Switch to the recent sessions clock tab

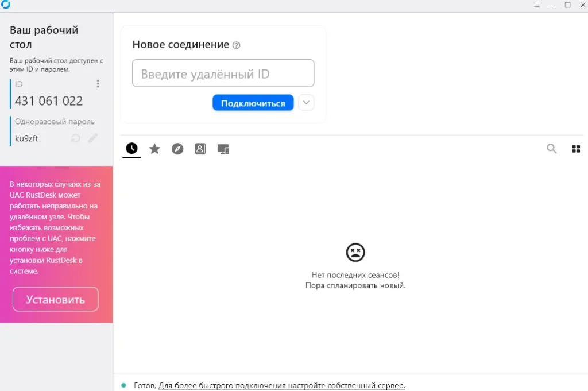pos(131,149)
